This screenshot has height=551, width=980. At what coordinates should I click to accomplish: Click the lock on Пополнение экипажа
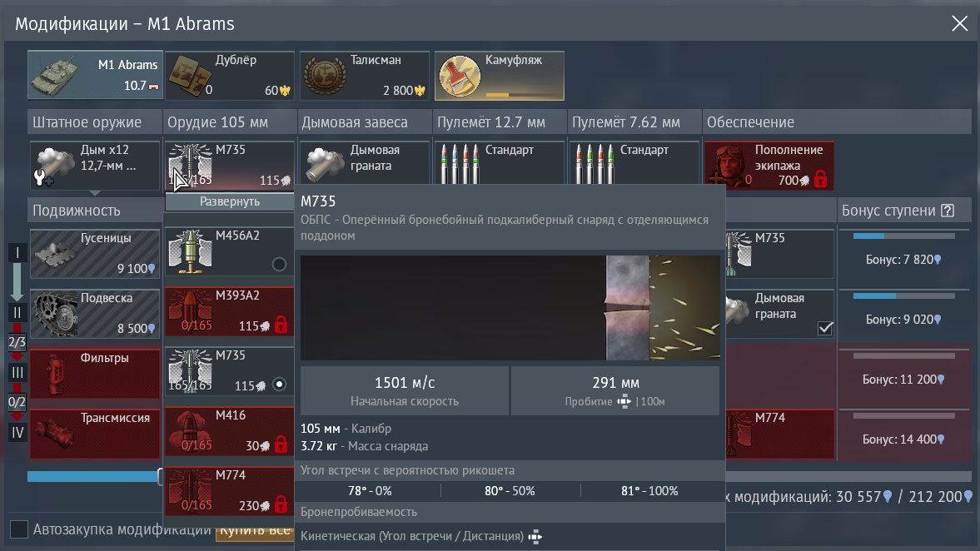point(821,180)
